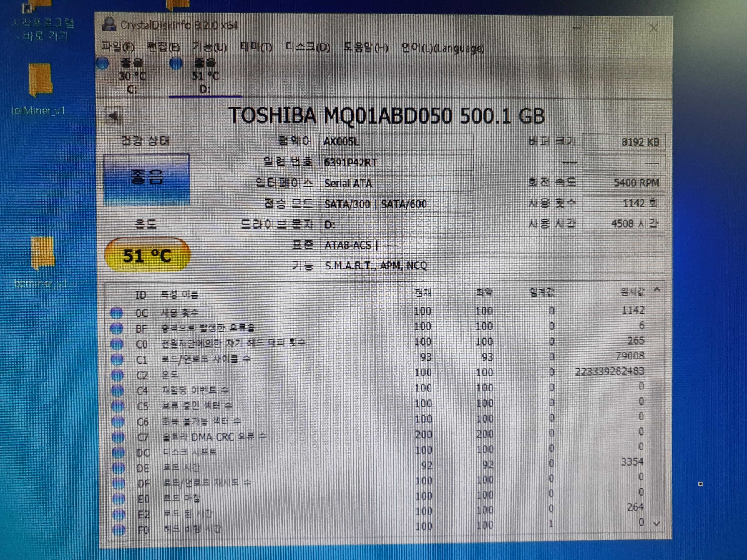Click the 좋음 health status button
Image resolution: width=747 pixels, height=560 pixels.
pos(147,179)
